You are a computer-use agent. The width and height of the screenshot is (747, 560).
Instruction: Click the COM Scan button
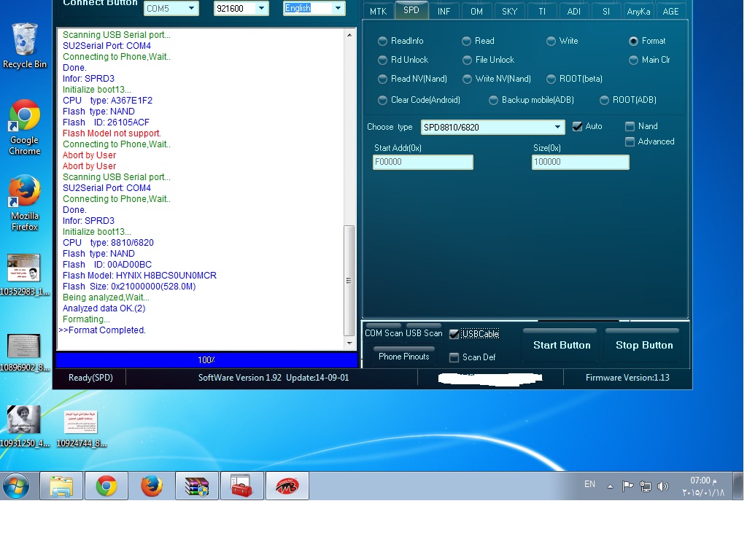click(x=384, y=332)
